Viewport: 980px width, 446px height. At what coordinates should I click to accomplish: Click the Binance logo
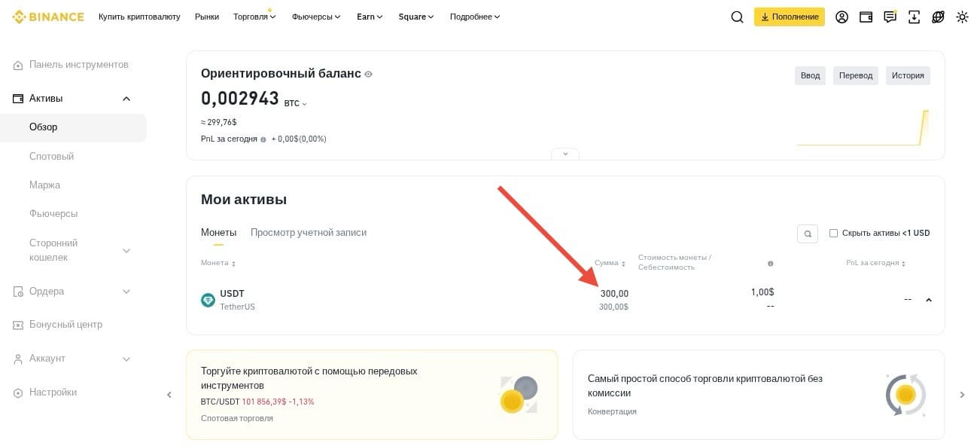coord(48,17)
